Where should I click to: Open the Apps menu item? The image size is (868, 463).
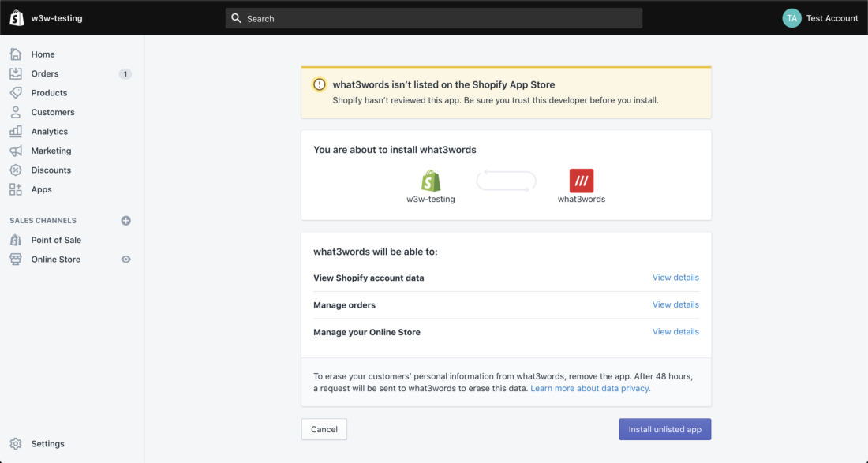coord(42,189)
